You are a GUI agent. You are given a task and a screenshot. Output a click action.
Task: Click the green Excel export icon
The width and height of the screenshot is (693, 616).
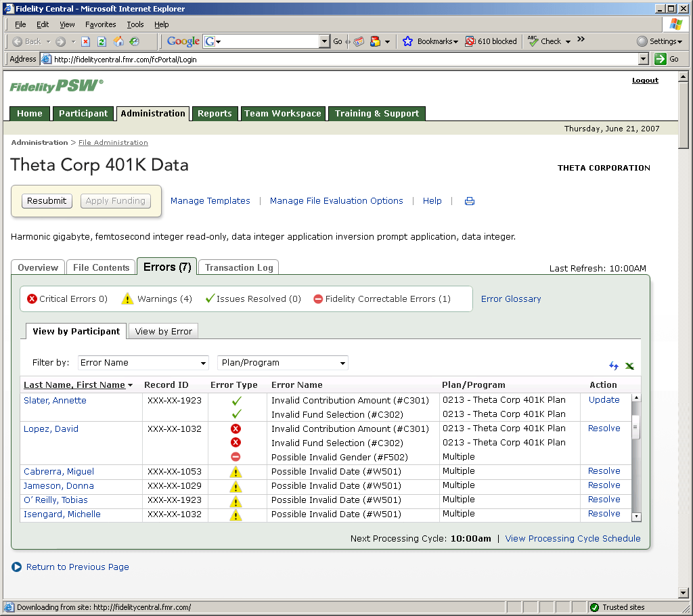click(x=629, y=366)
